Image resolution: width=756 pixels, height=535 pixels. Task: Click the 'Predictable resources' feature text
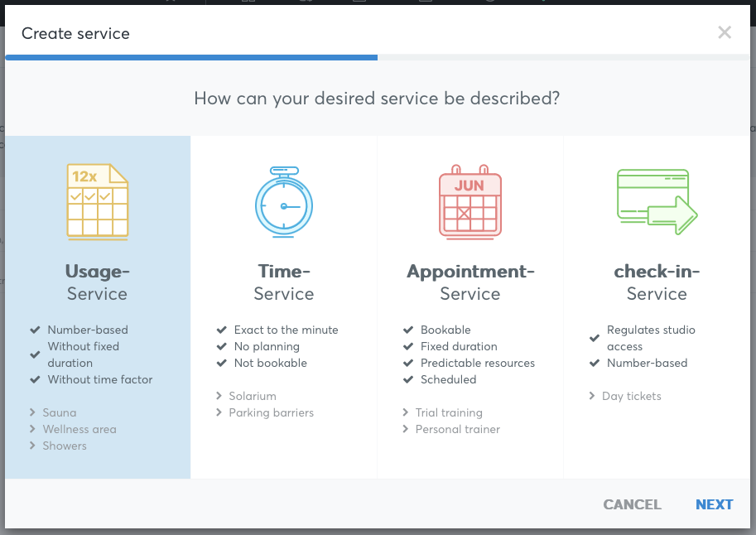pyautogui.click(x=477, y=363)
